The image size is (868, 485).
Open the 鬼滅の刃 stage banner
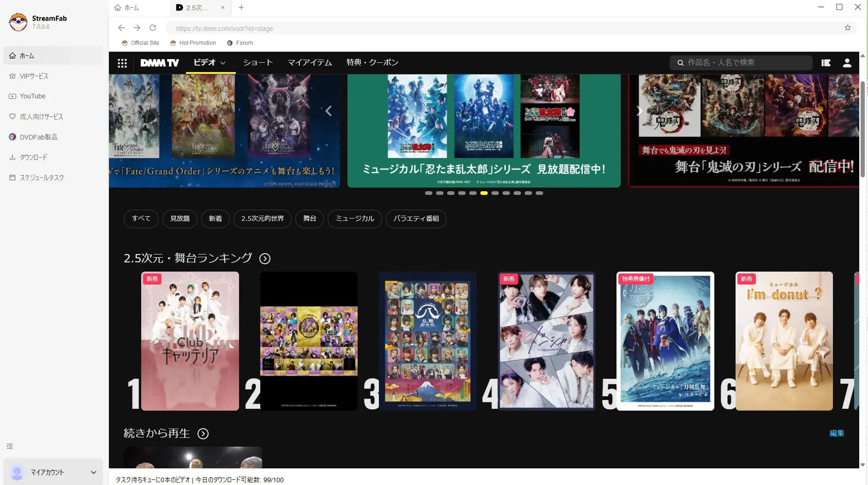(743, 131)
